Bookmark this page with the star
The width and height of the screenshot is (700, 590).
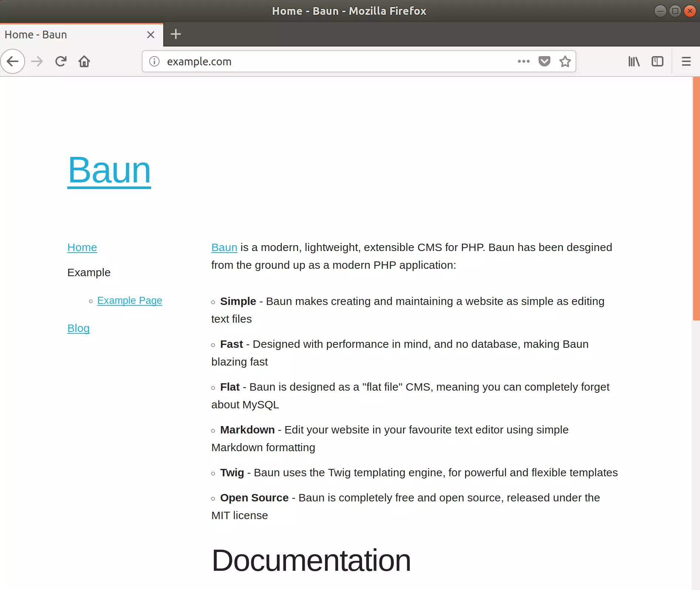pyautogui.click(x=565, y=61)
